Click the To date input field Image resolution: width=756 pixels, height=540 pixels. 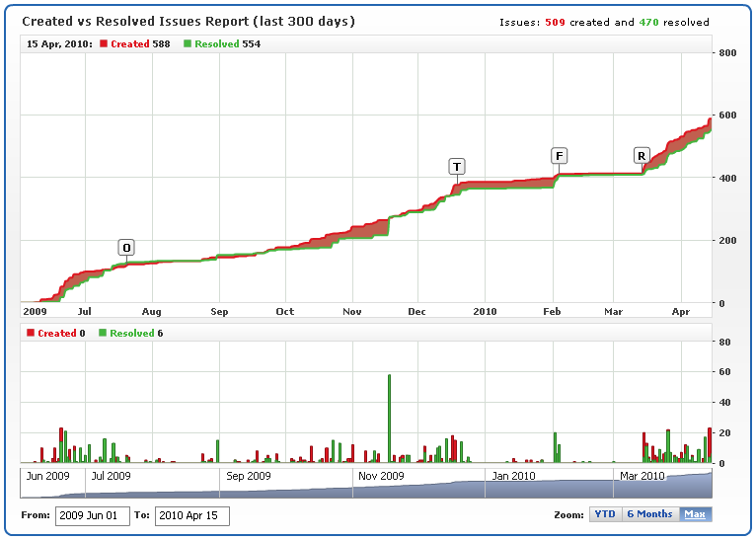[x=192, y=515]
